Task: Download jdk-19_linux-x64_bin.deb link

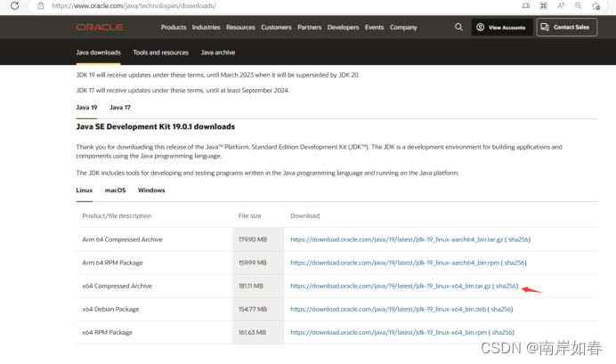Action: tap(388, 309)
